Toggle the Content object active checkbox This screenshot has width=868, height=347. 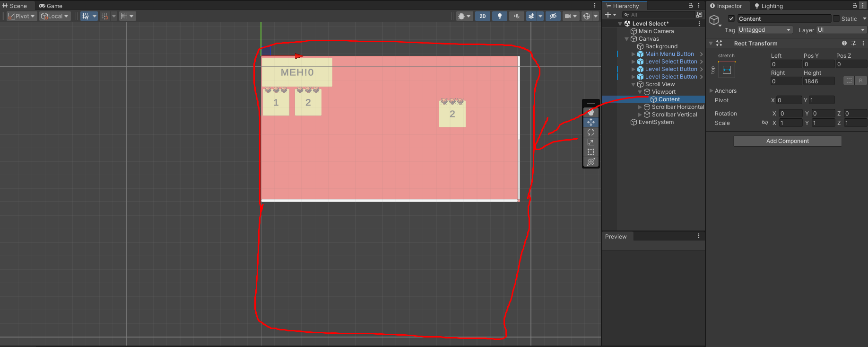(x=731, y=18)
